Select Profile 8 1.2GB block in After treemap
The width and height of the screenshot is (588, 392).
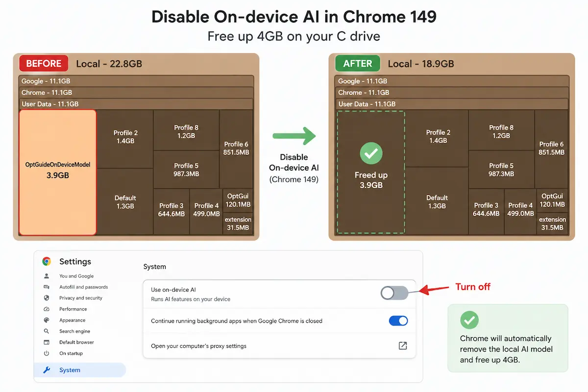point(501,130)
